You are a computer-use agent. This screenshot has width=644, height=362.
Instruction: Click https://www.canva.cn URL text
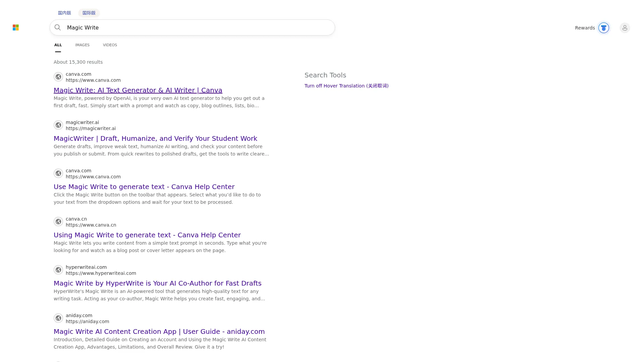click(x=91, y=225)
